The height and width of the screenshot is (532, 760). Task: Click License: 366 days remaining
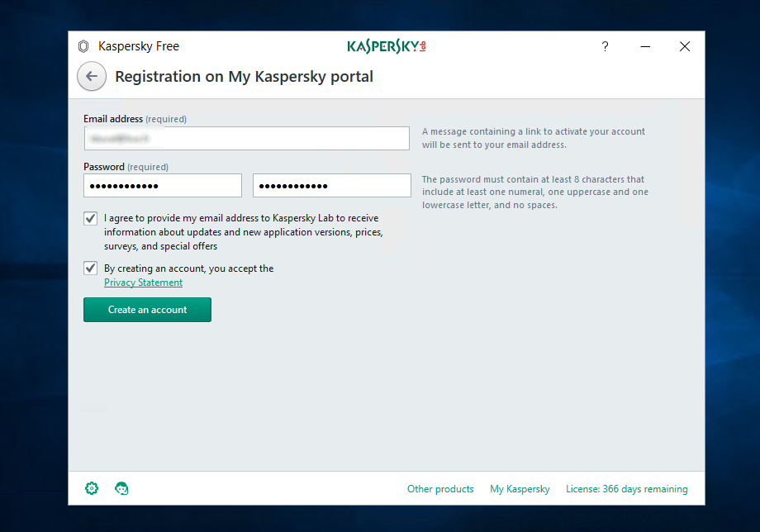(627, 489)
